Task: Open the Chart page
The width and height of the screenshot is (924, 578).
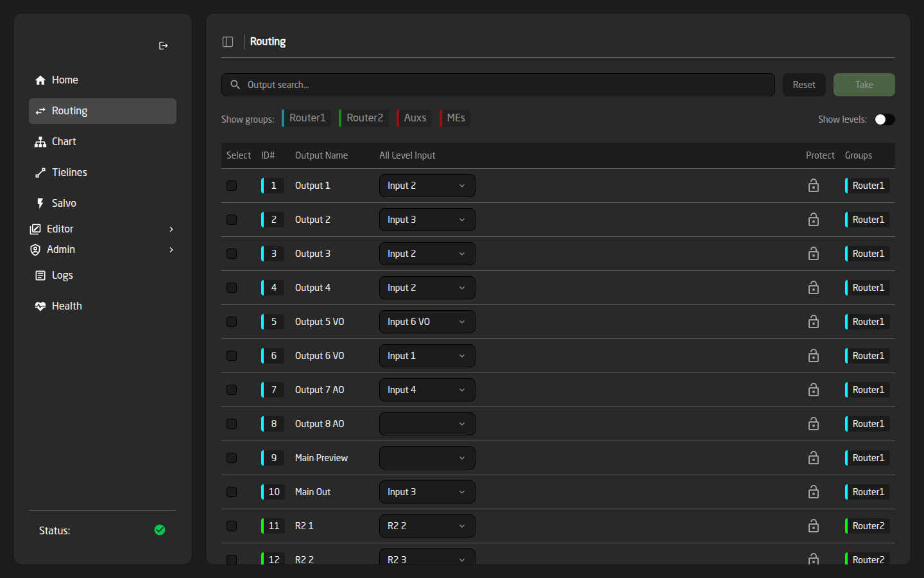Action: [x=103, y=142]
